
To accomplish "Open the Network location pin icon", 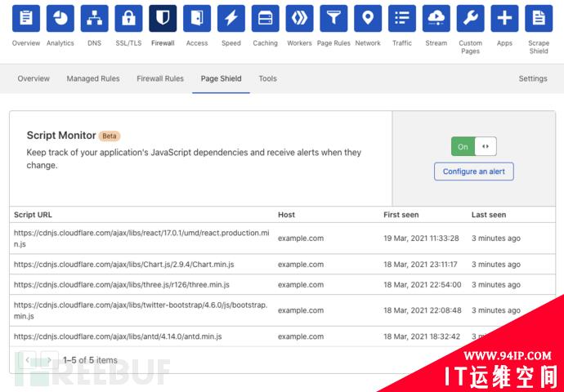I will [x=368, y=18].
